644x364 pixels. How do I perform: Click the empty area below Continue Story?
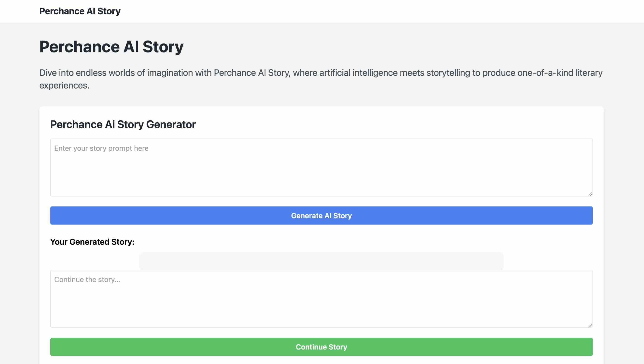pyautogui.click(x=321, y=361)
